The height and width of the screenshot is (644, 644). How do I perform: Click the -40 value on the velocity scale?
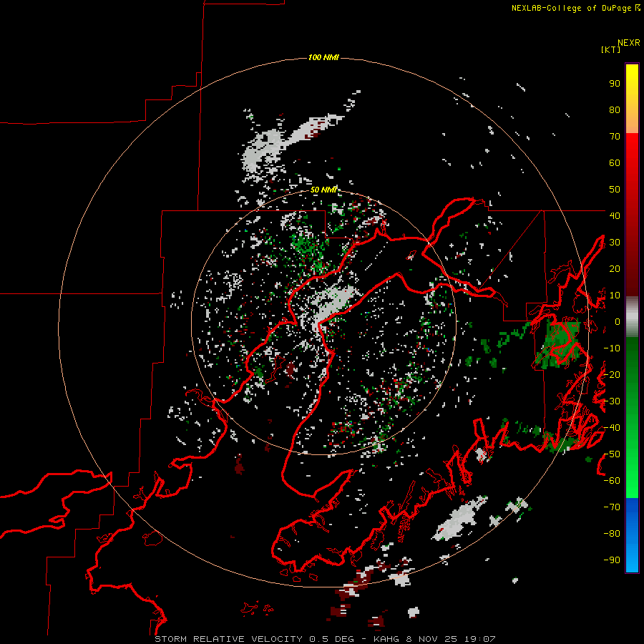[x=612, y=428]
